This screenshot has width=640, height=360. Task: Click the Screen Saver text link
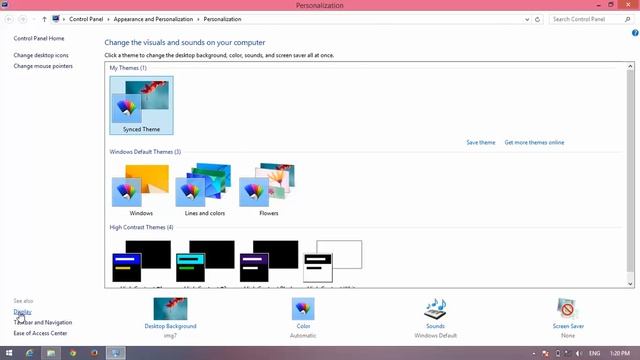(x=568, y=326)
